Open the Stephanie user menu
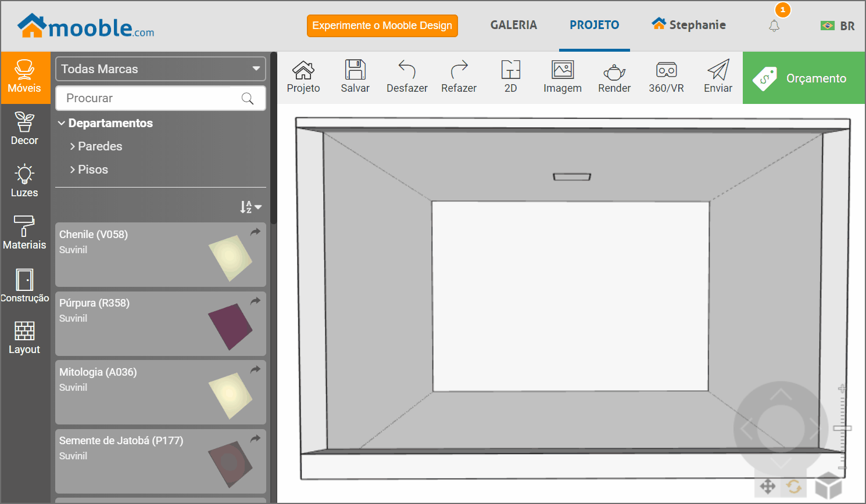The height and width of the screenshot is (504, 866). pyautogui.click(x=689, y=25)
